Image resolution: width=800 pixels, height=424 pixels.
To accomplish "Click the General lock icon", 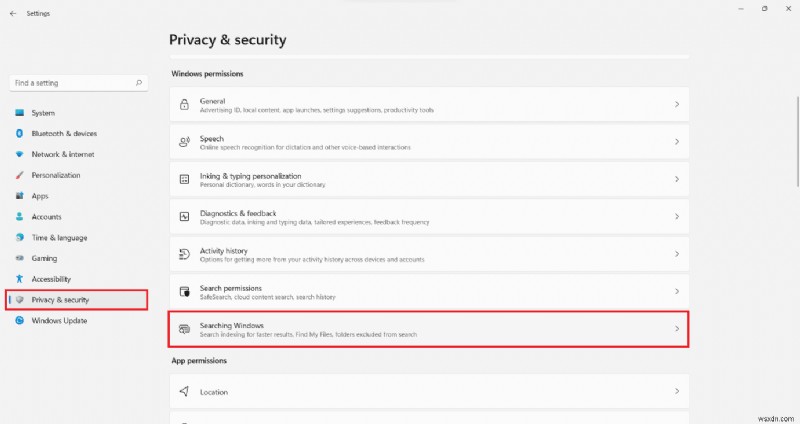I will pyautogui.click(x=184, y=105).
